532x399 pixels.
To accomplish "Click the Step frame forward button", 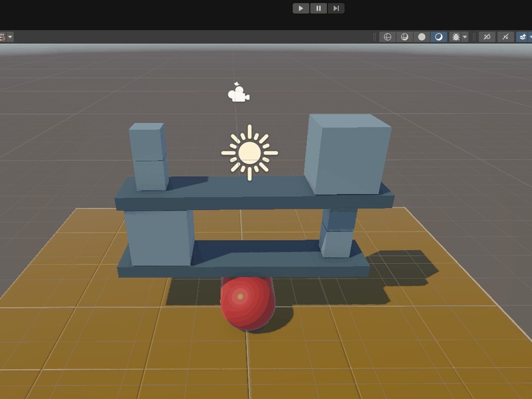I will tap(336, 8).
